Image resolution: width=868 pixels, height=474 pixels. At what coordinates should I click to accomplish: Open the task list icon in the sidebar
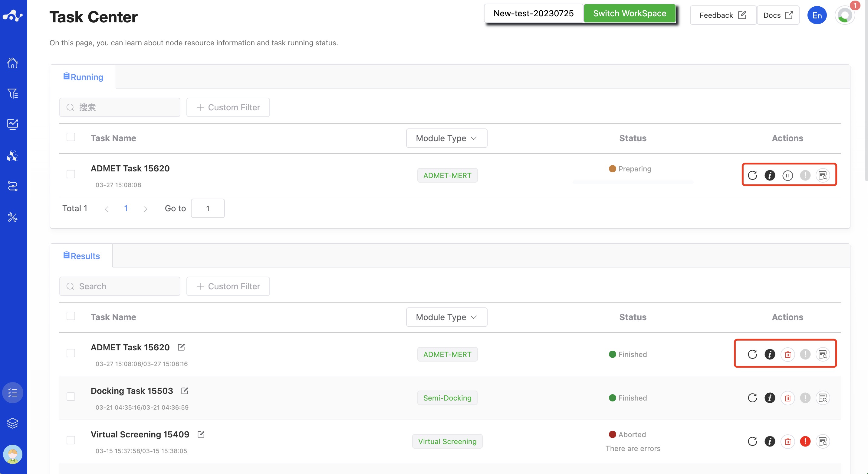click(x=13, y=392)
